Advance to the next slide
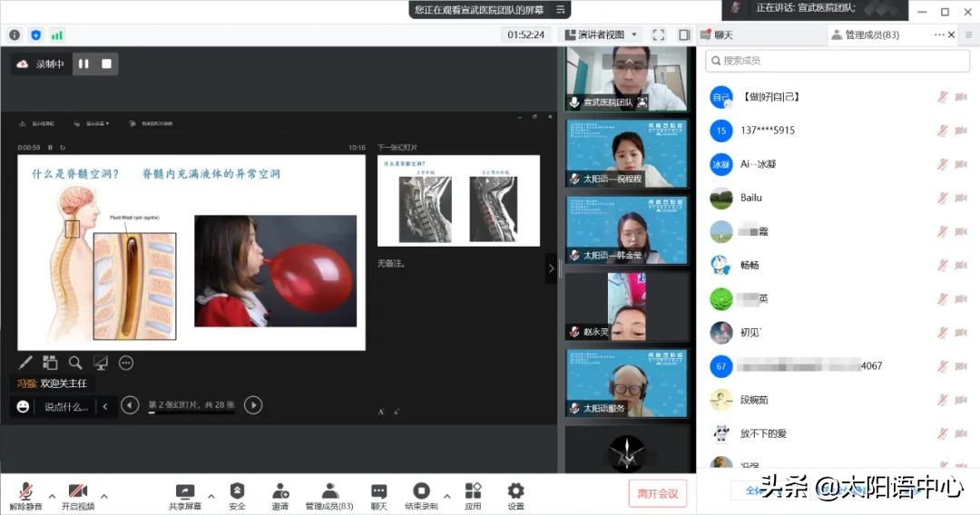The width and height of the screenshot is (980, 515). pos(253,406)
